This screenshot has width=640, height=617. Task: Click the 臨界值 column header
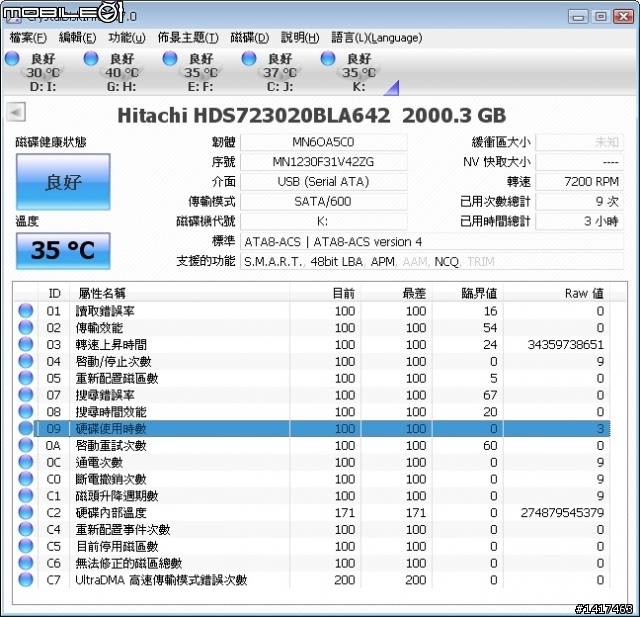click(x=468, y=293)
